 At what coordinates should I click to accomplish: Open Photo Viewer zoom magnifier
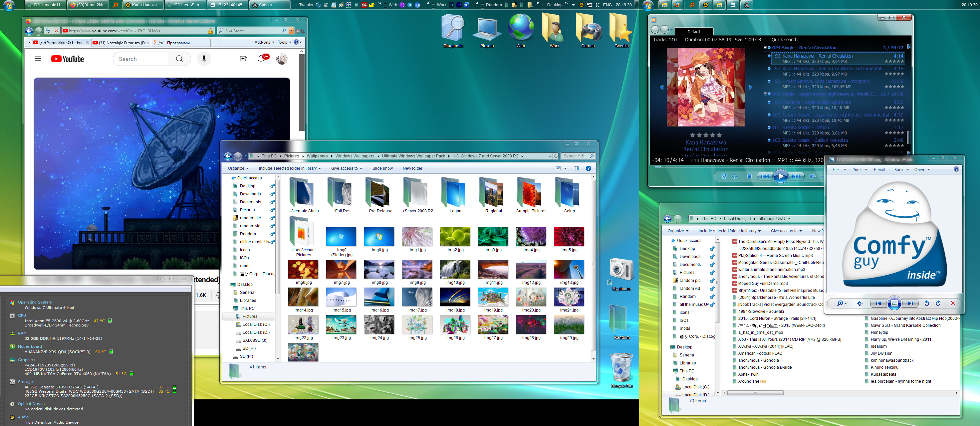pos(841,303)
